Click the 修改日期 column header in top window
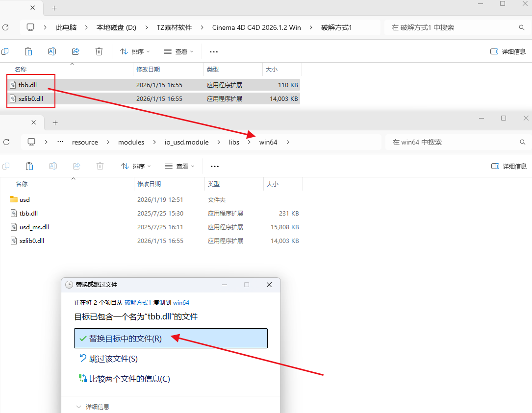The width and height of the screenshot is (532, 413). pyautogui.click(x=148, y=70)
